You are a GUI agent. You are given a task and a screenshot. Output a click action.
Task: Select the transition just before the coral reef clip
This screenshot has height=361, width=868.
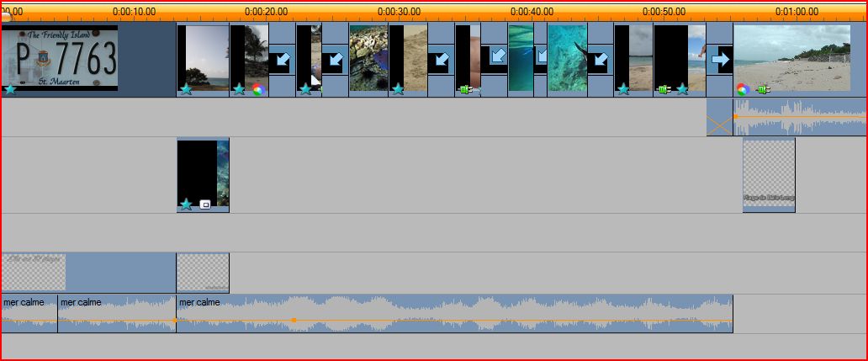point(335,60)
